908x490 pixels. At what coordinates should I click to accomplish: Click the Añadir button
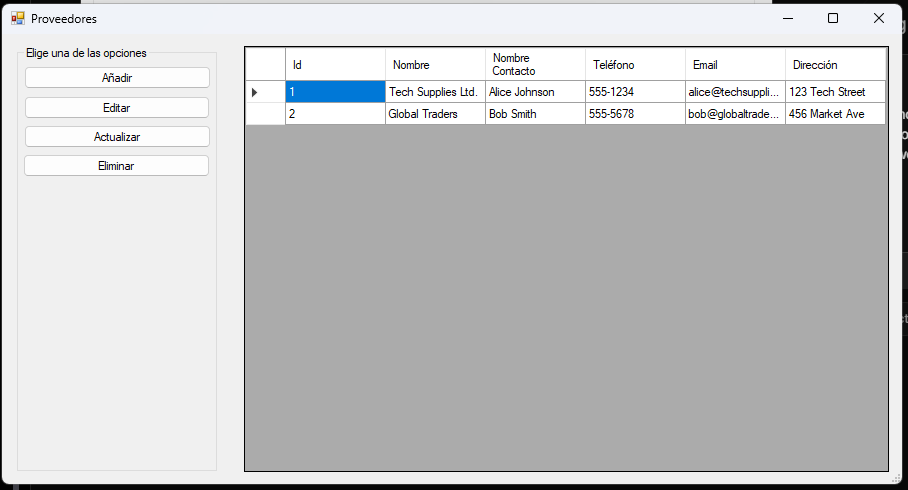117,78
